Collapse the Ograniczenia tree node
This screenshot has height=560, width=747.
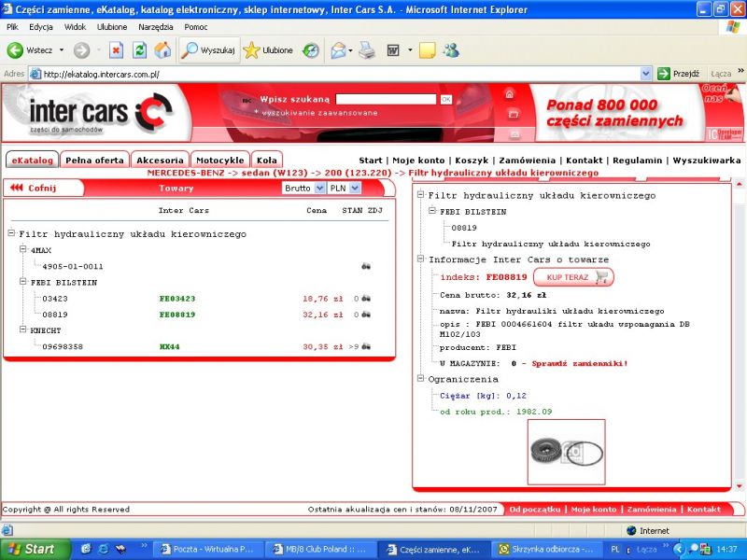pyautogui.click(x=421, y=378)
